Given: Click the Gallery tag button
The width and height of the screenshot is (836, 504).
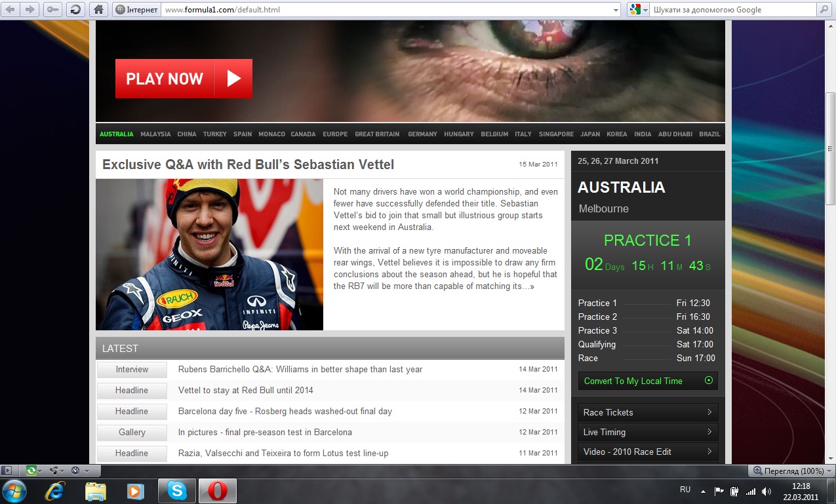Looking at the screenshot, I should pos(132,433).
